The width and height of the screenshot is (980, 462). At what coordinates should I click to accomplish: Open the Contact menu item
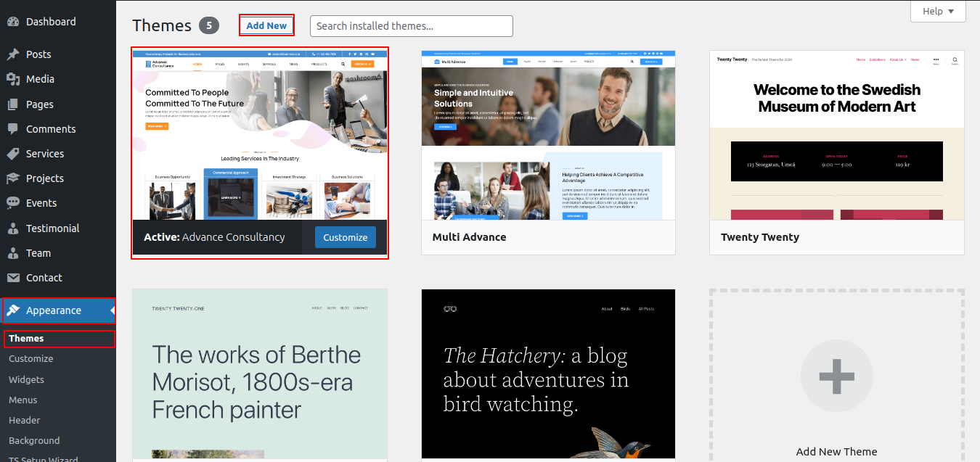[x=58, y=278]
